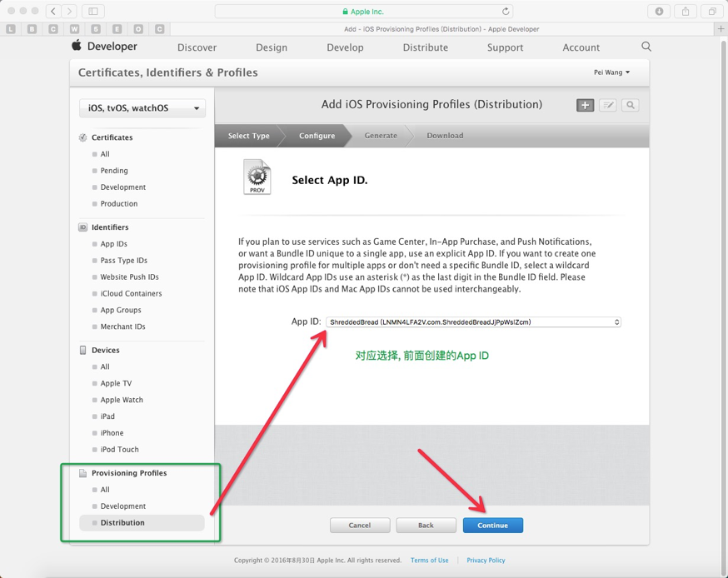Go to the Select Type step
The image size is (728, 578).
click(248, 136)
